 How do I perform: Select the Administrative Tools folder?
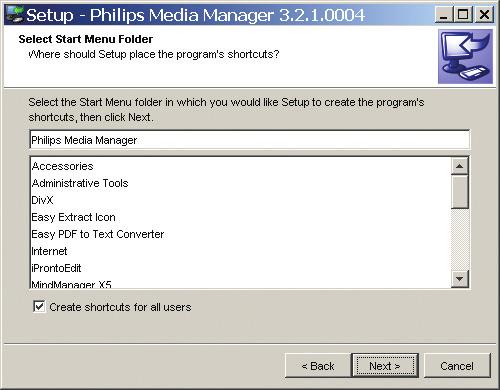coord(80,183)
